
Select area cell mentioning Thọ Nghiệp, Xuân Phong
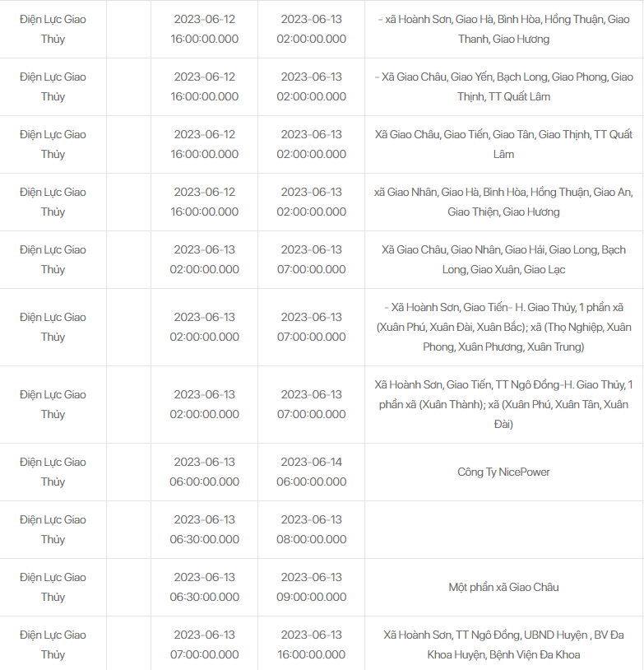503,327
